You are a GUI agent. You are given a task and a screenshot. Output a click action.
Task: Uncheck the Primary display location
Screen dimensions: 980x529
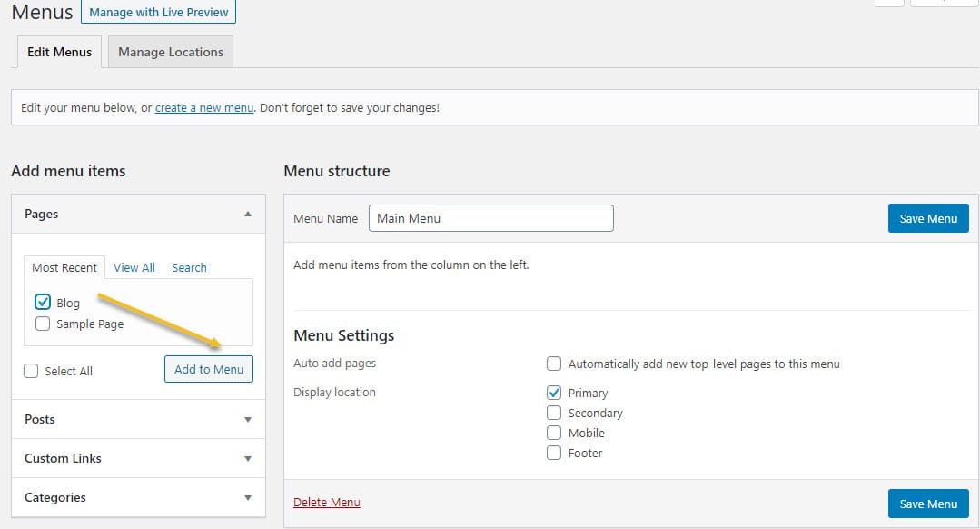(x=554, y=393)
